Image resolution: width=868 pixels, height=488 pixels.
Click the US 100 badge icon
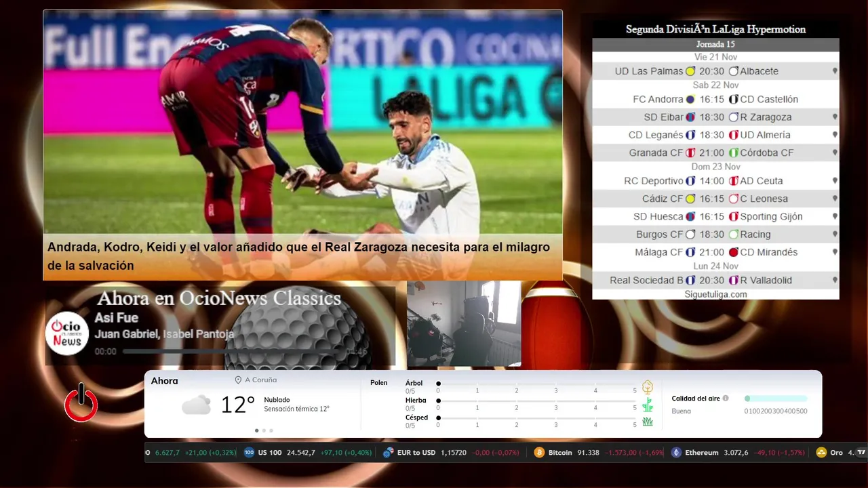[x=249, y=452]
